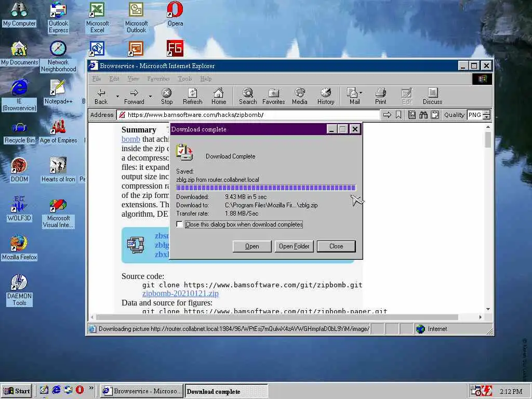Open the Media toolbar button
Image resolution: width=532 pixels, height=399 pixels.
300,96
